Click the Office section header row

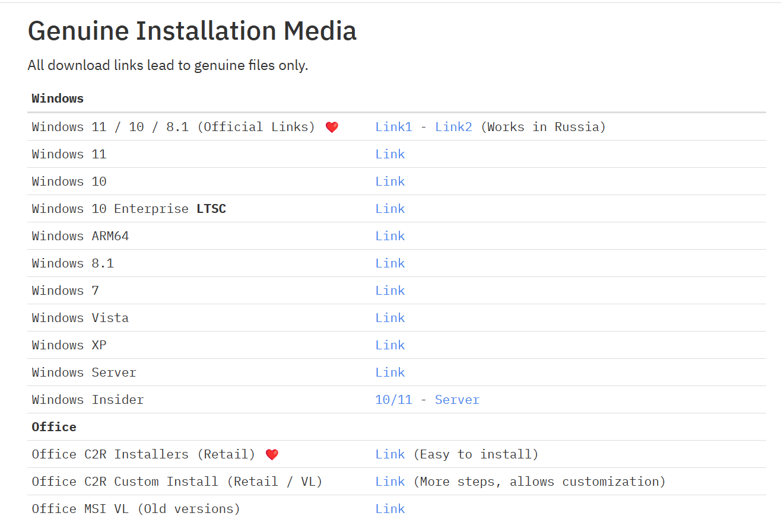(54, 427)
